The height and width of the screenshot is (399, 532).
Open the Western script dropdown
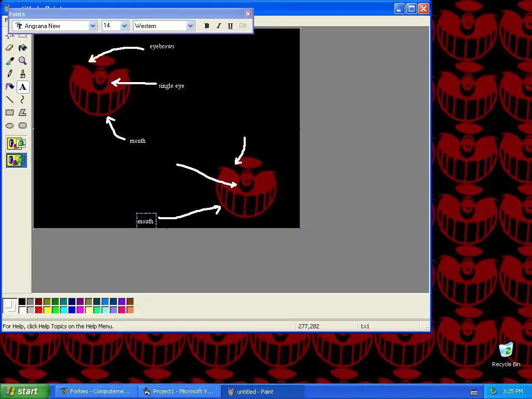tap(190, 26)
